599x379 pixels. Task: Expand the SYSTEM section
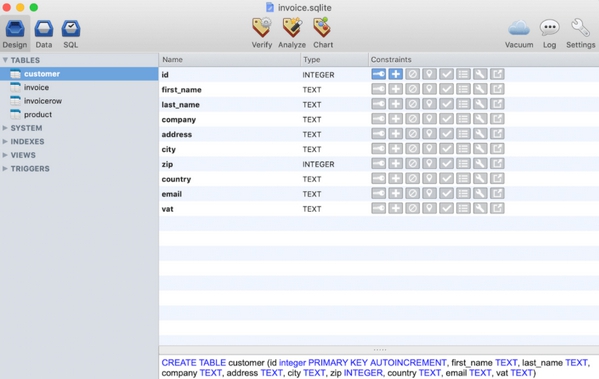(x=5, y=128)
